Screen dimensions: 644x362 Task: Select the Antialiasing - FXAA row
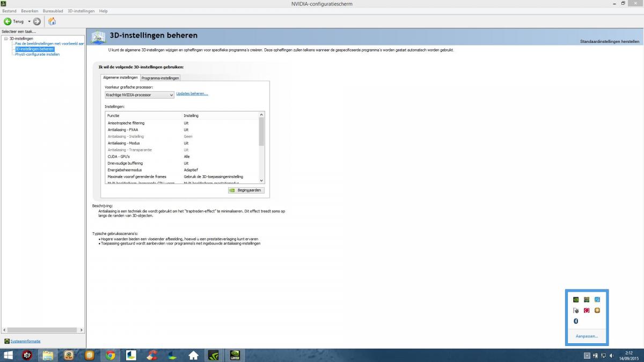(182, 130)
